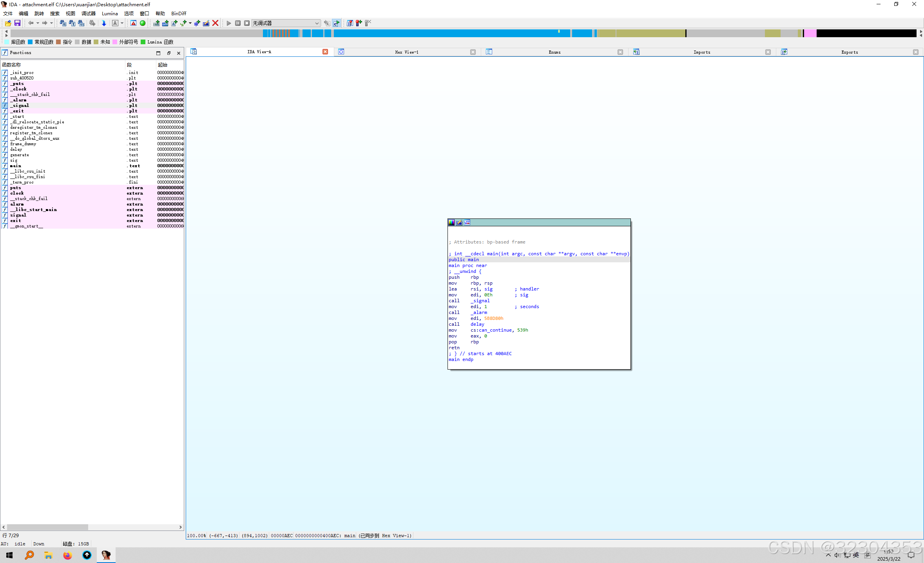Open Firefox from the taskbar
The width and height of the screenshot is (924, 563).
click(x=67, y=555)
